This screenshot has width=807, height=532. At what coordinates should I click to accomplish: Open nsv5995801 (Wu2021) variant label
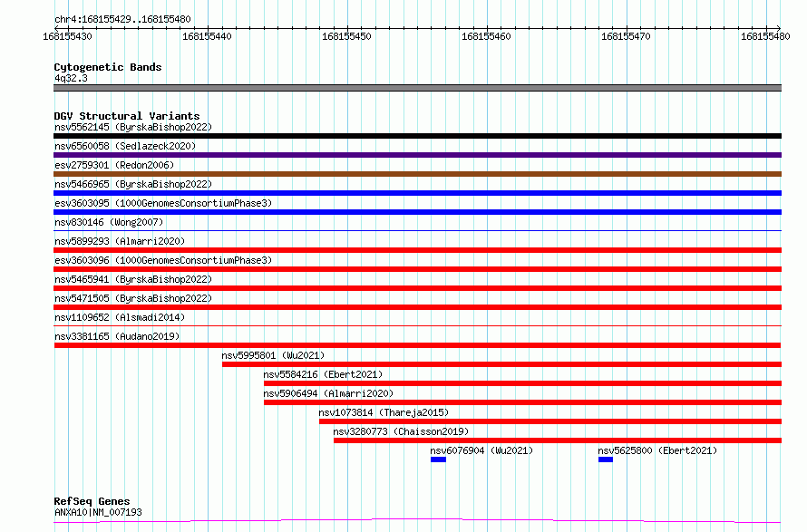[x=273, y=355]
